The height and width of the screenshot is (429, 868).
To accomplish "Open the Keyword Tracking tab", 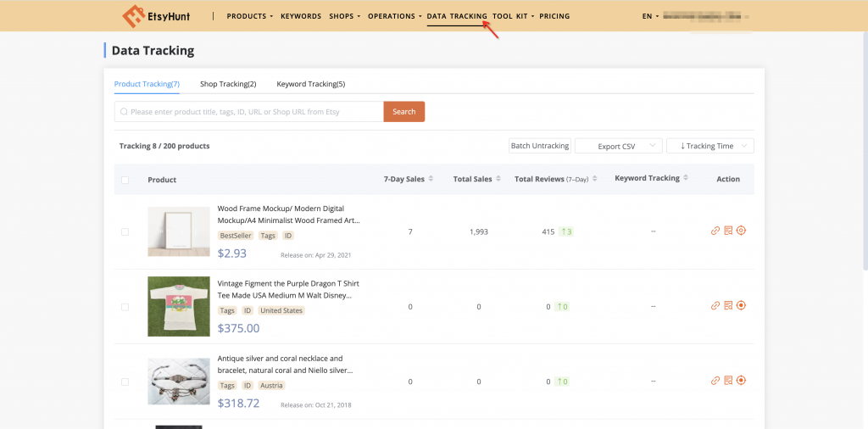I will tap(310, 84).
